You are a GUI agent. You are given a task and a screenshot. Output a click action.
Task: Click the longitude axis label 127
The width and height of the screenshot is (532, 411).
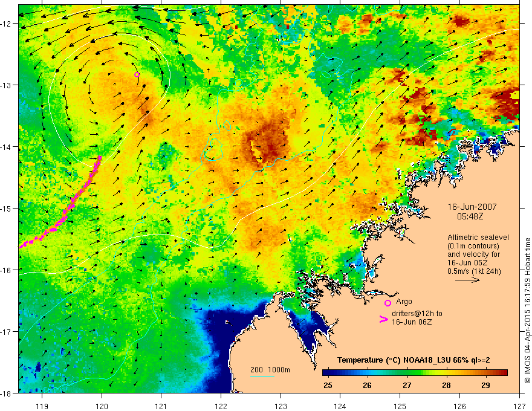pos(519,406)
